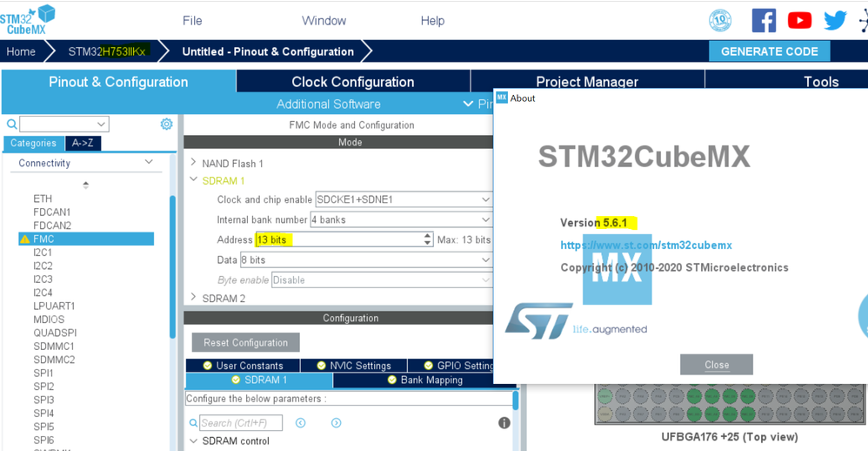The image size is (868, 451).
Task: Open the Internal bank number dropdown
Action: [x=401, y=220]
